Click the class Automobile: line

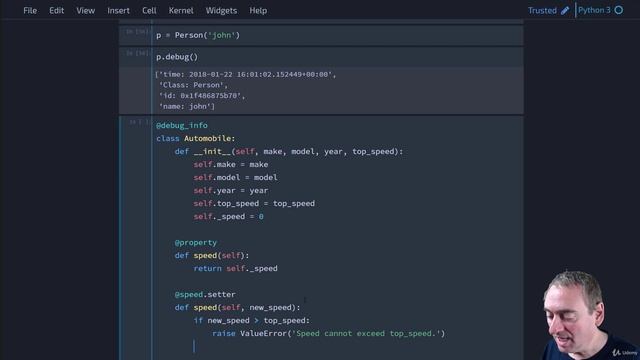196,138
